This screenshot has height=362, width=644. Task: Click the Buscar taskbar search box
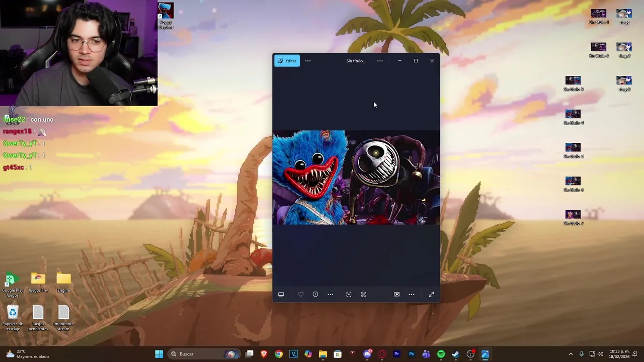tap(204, 354)
